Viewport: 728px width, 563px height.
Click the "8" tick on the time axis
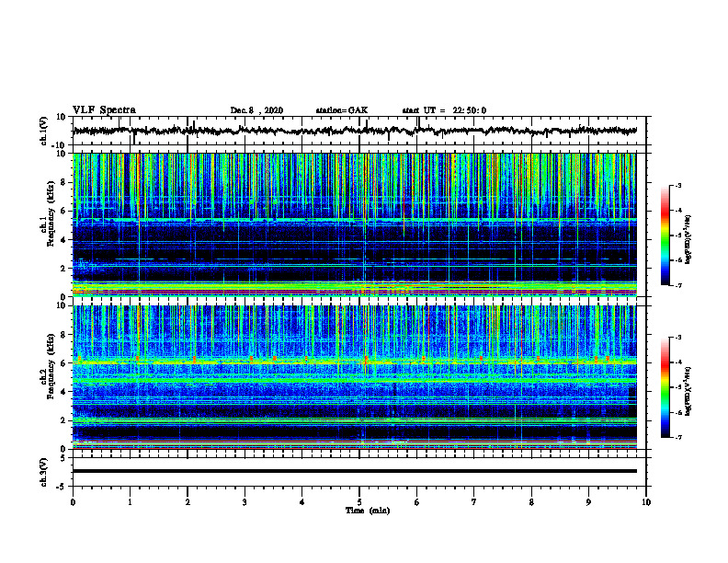pyautogui.click(x=531, y=502)
